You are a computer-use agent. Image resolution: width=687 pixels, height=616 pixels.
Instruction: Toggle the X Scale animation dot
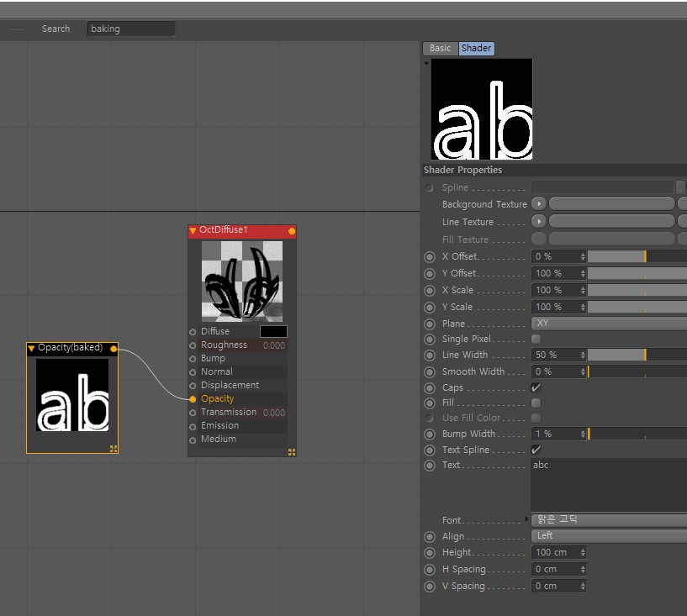point(430,291)
